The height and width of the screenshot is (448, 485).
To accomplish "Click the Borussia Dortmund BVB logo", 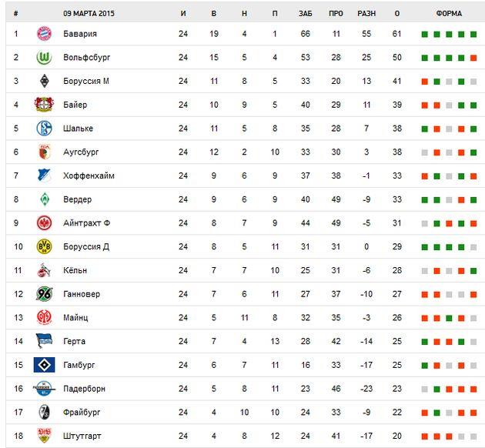I will (43, 246).
